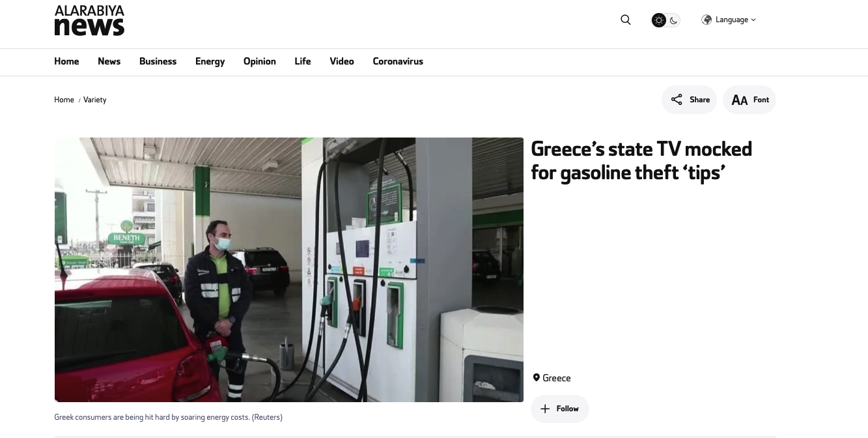The width and height of the screenshot is (868, 438).
Task: Share the article via Share button
Action: click(x=690, y=100)
